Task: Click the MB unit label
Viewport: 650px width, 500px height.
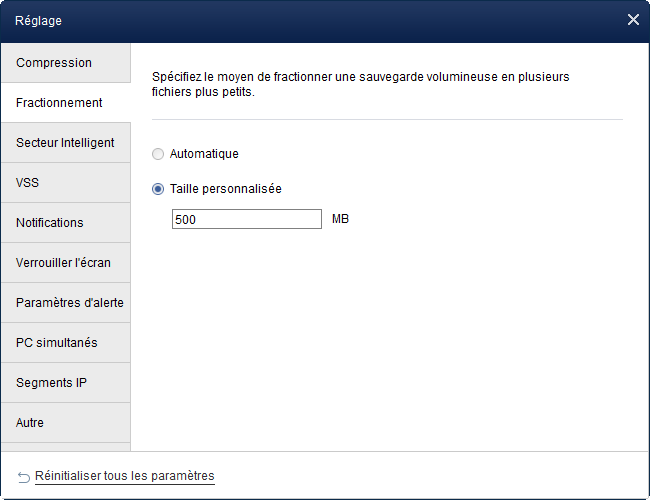Action: (x=341, y=219)
